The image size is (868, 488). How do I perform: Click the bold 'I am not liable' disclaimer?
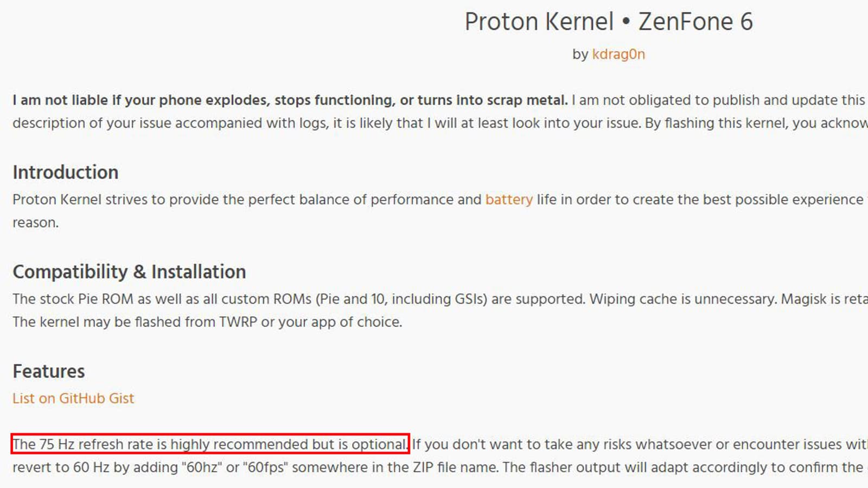(x=290, y=100)
